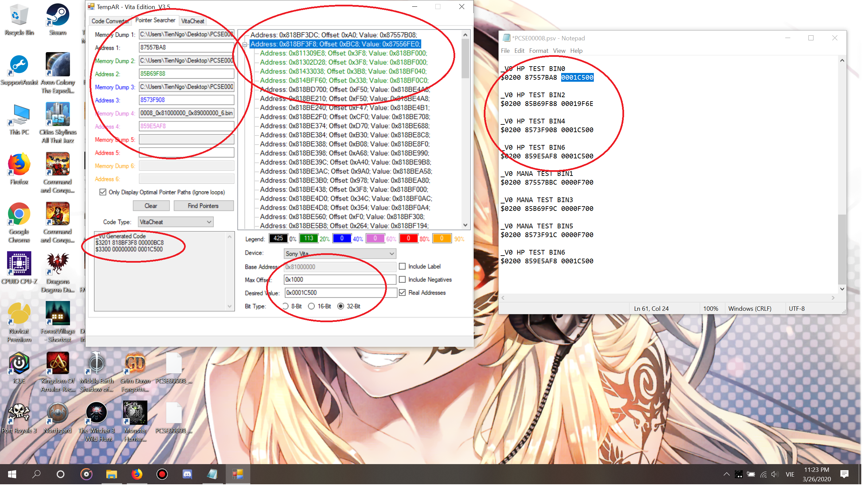Screen dimensions: 868x489
Task: Click the Find Pointers button
Action: [x=203, y=206]
